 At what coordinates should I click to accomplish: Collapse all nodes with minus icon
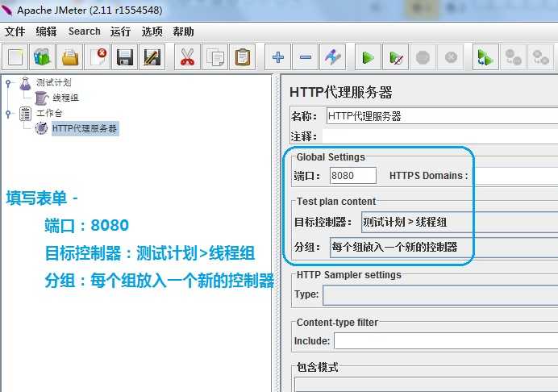306,57
